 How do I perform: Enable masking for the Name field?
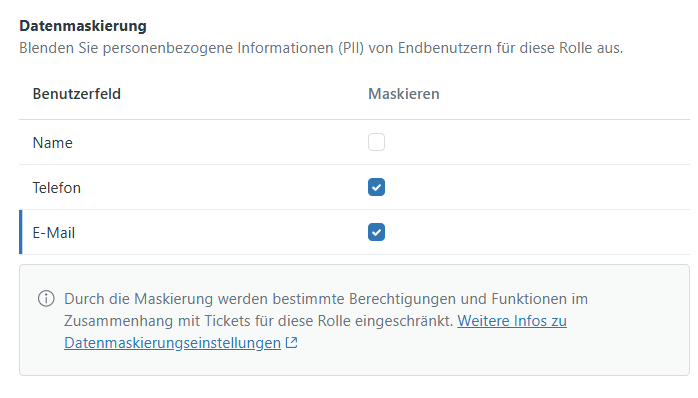[x=376, y=142]
